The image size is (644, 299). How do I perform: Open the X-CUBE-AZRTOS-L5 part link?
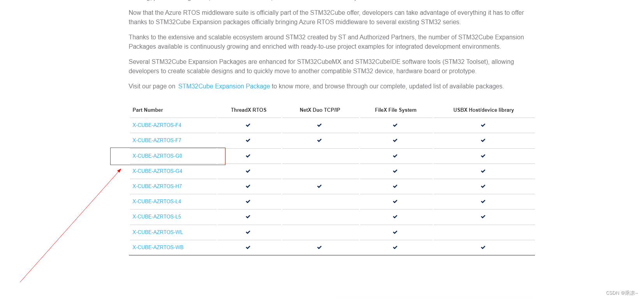pyautogui.click(x=157, y=216)
